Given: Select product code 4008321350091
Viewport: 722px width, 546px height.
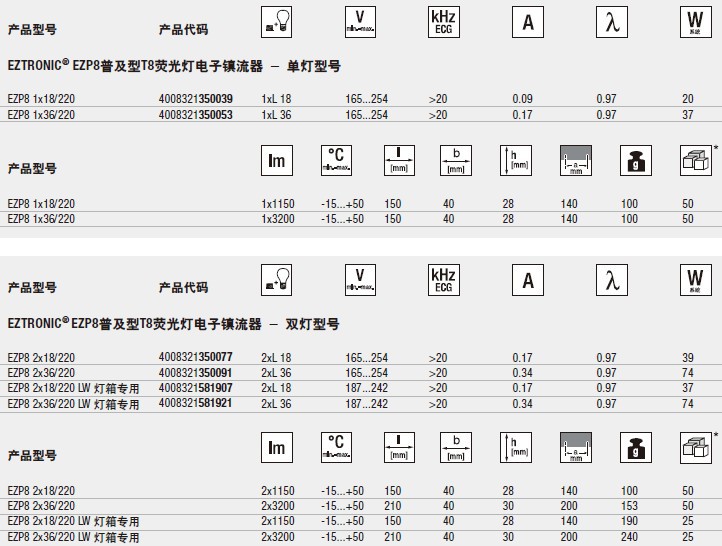Looking at the screenshot, I should (195, 372).
